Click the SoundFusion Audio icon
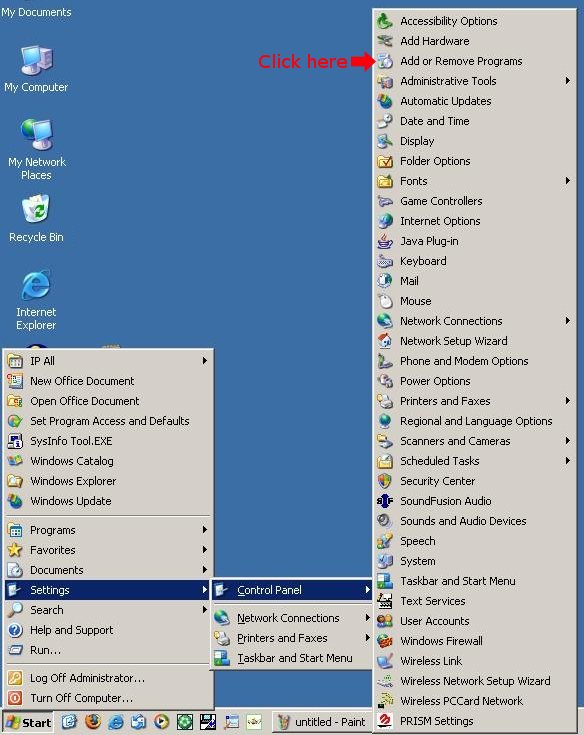584x735 pixels. click(x=385, y=501)
